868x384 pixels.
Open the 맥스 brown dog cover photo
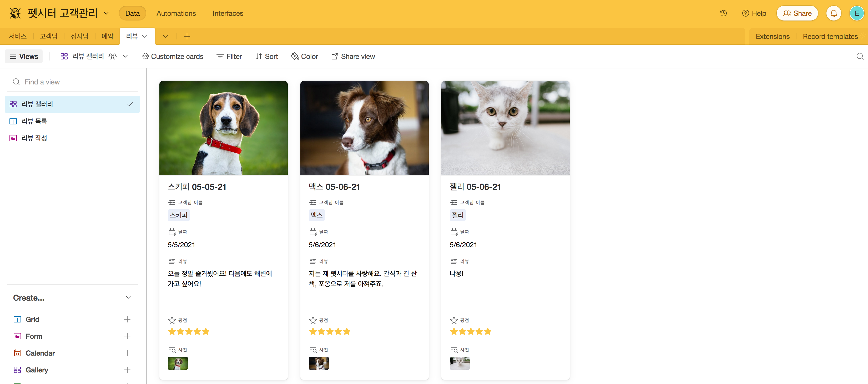point(364,128)
